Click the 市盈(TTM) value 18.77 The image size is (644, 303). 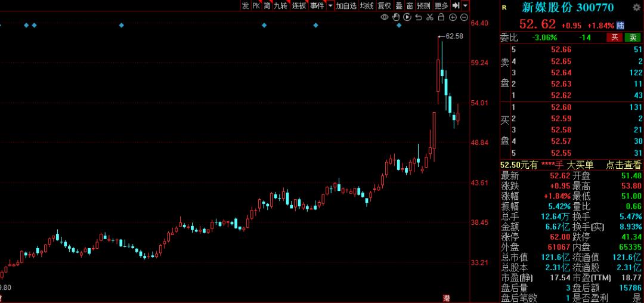[x=631, y=278]
